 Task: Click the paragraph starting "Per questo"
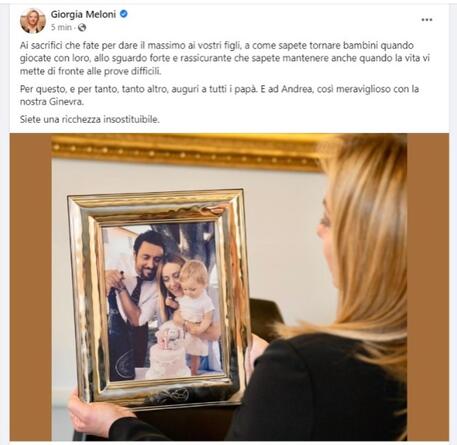[219, 95]
